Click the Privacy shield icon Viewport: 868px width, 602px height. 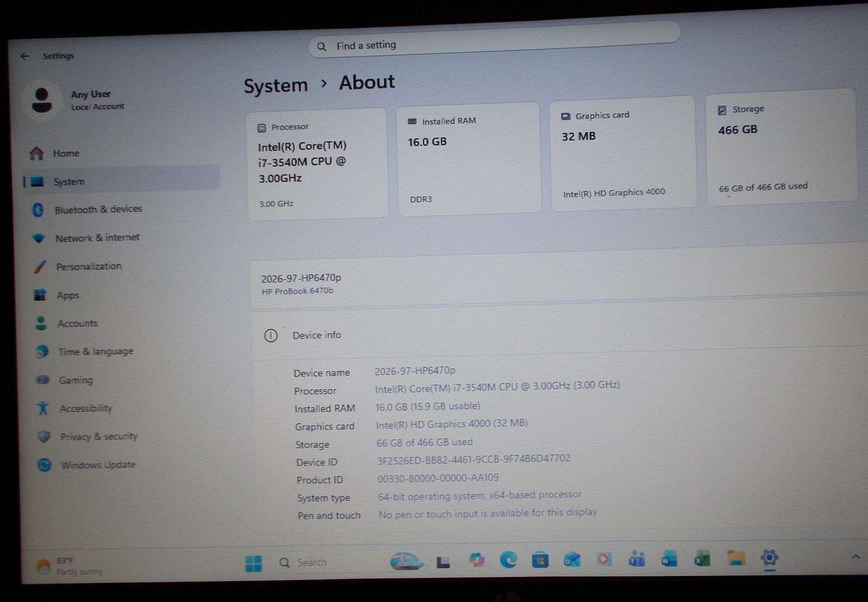44,437
